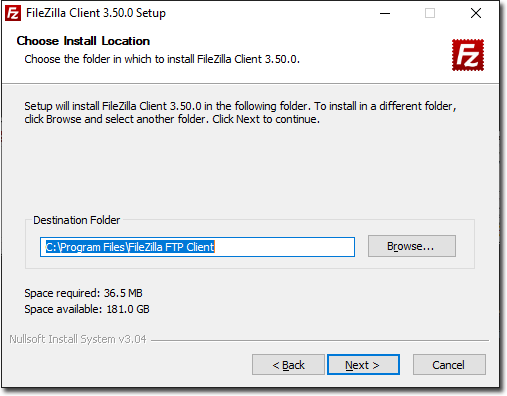This screenshot has width=507, height=396.
Task: Open the folder browser with Browse...
Action: click(412, 246)
